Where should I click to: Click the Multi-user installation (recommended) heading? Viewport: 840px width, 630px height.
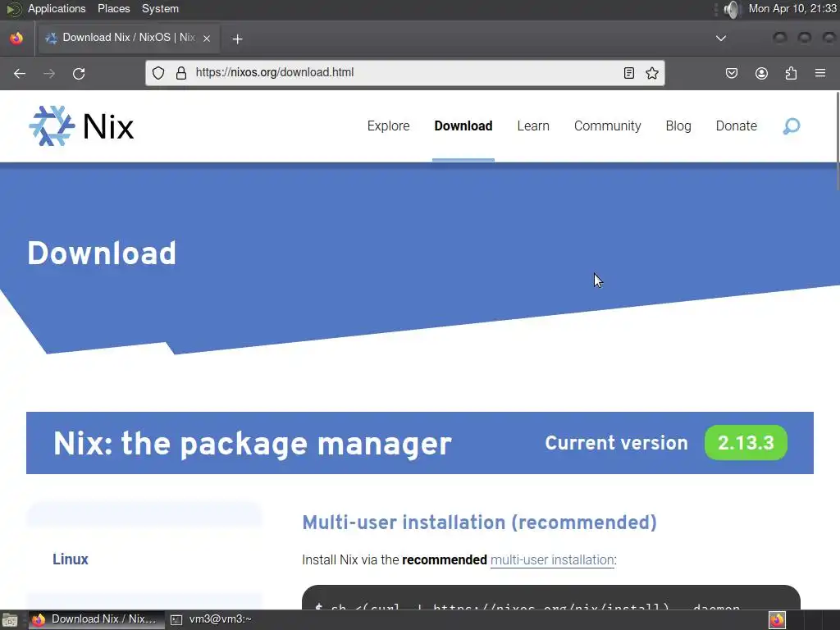point(479,523)
